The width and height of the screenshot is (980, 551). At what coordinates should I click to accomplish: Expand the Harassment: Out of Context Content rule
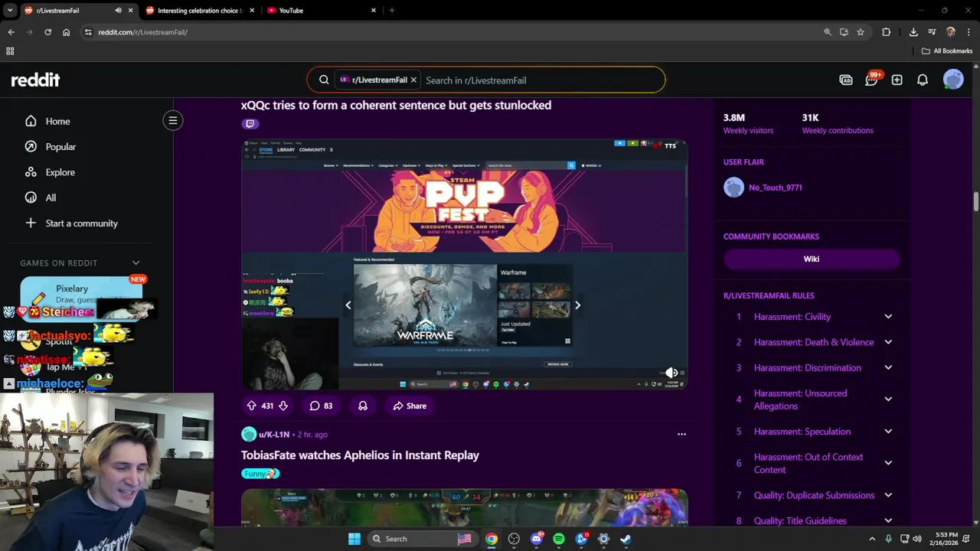[888, 463]
